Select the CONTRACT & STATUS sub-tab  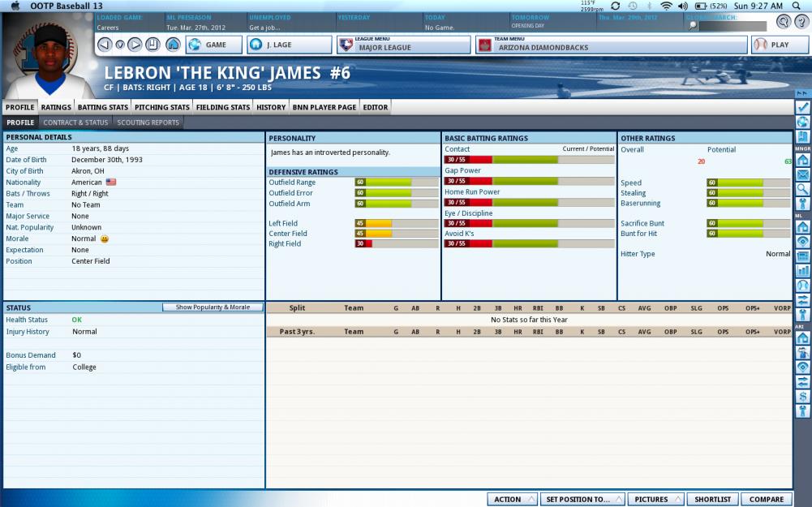(75, 122)
